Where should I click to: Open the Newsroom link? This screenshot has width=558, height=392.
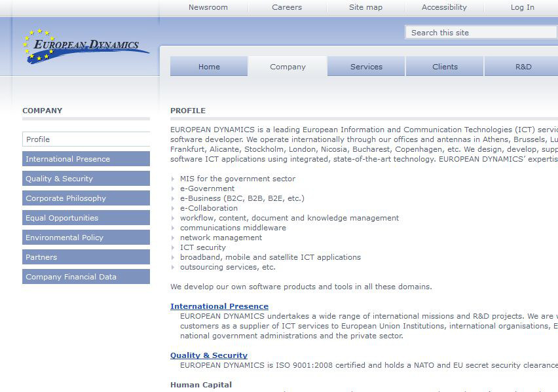coord(208,7)
